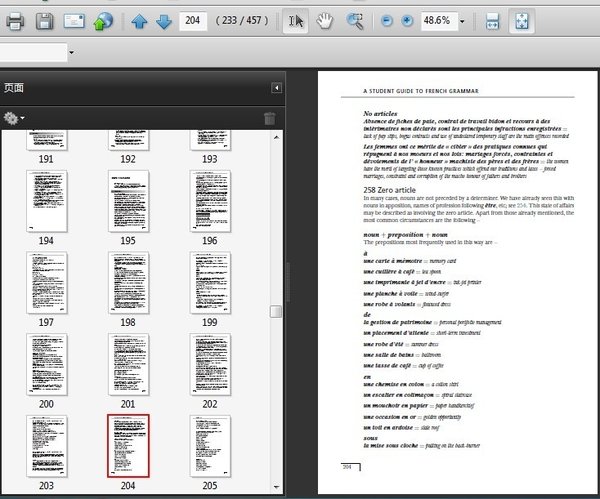This screenshot has width=600, height=499.
Task: Click the Save floppy disk icon
Action: pos(44,20)
